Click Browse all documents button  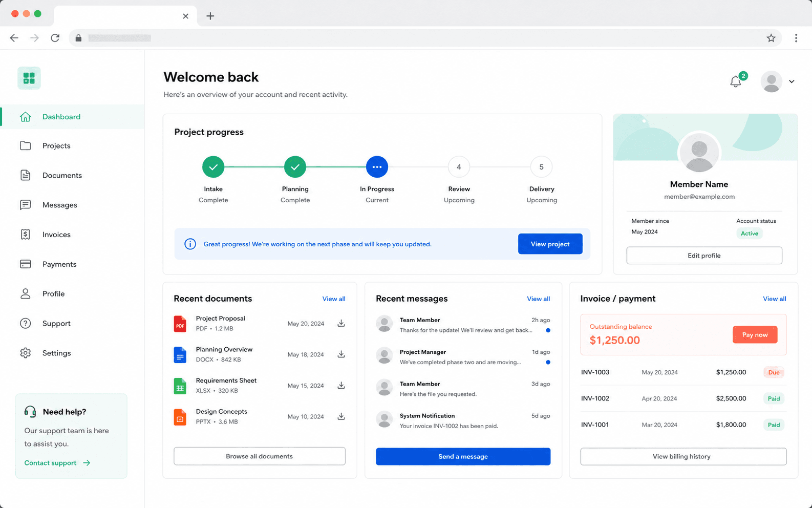[260, 456]
